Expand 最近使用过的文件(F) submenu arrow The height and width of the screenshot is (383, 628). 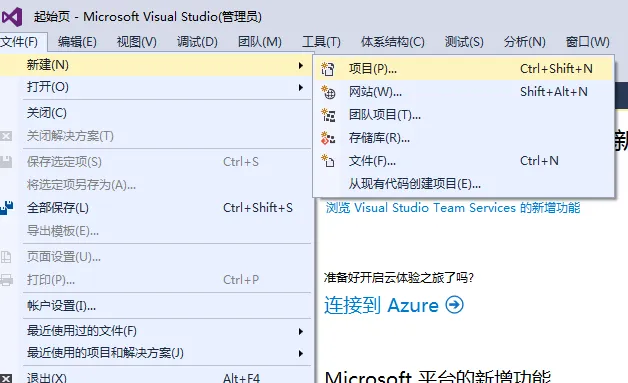coord(300,331)
